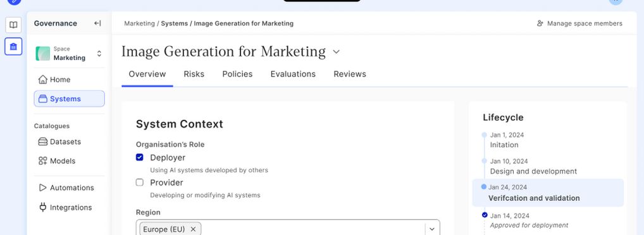Switch to the Overview tab
Viewport: 644px width, 235px height.
tap(147, 75)
